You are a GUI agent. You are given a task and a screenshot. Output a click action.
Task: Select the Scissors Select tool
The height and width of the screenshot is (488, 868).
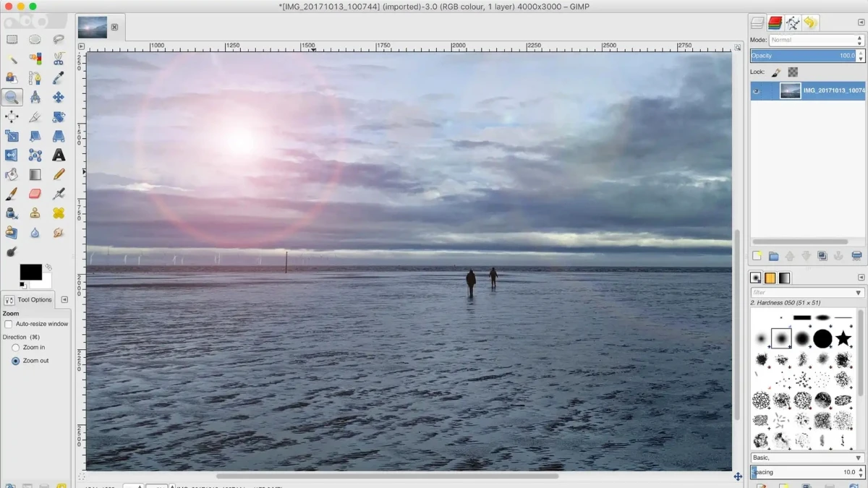59,59
